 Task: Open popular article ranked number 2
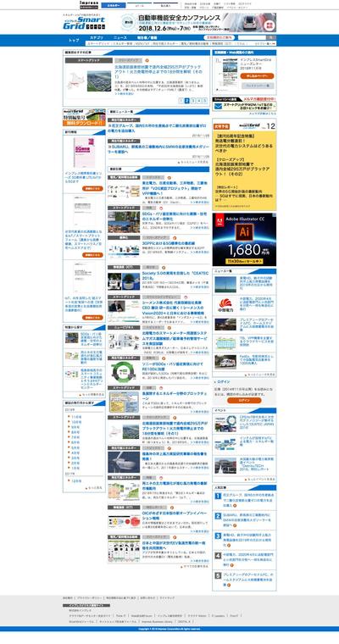point(248,519)
